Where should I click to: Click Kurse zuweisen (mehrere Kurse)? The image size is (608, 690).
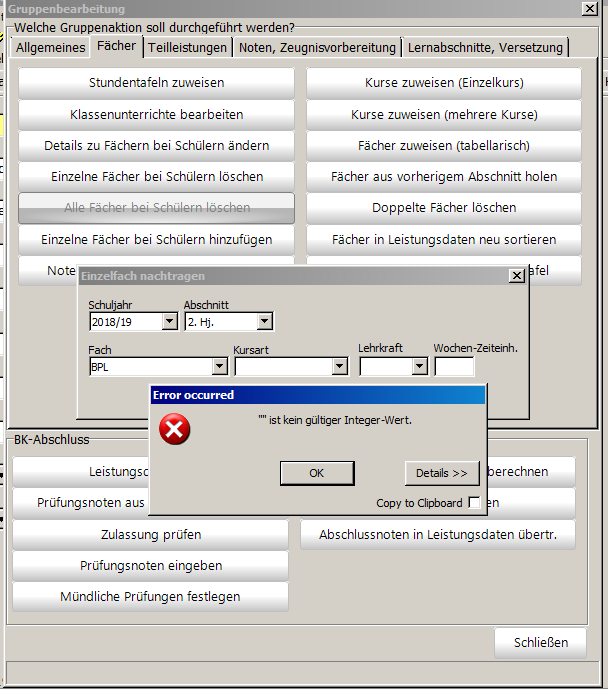pos(444,114)
